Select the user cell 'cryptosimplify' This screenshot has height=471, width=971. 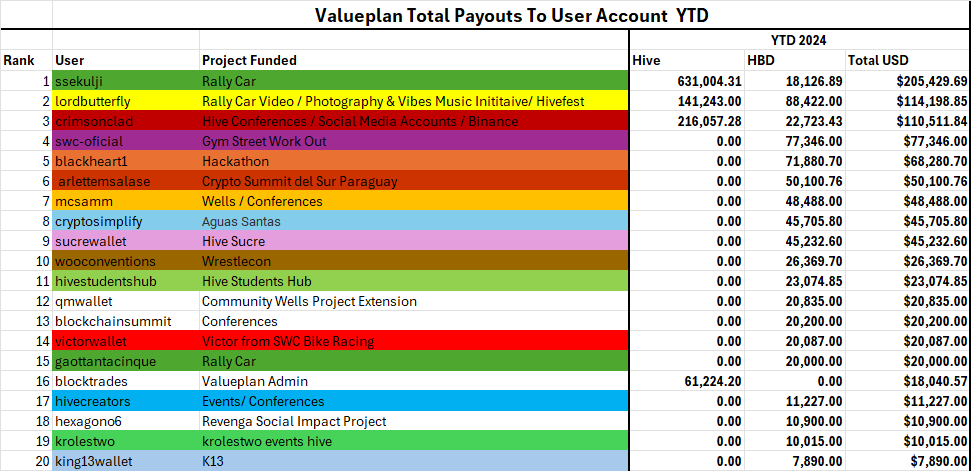[x=126, y=222]
